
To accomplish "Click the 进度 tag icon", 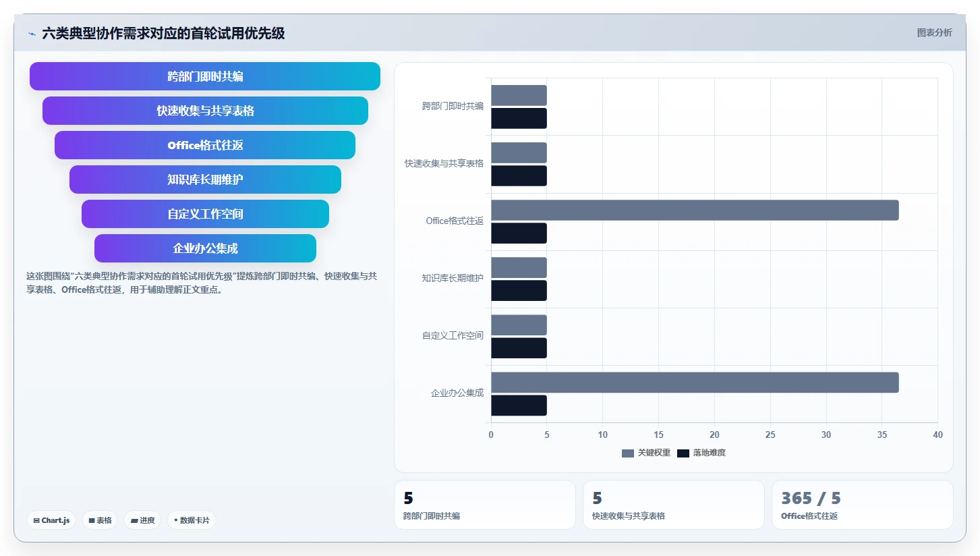I will tap(134, 520).
